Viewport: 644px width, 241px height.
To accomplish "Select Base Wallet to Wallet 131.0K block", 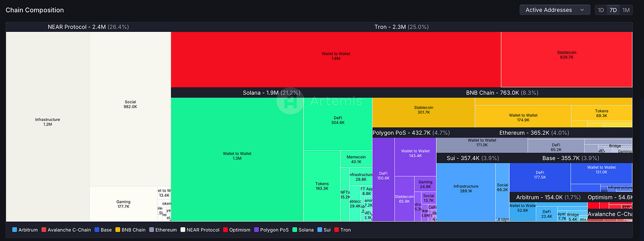I will pyautogui.click(x=601, y=173).
